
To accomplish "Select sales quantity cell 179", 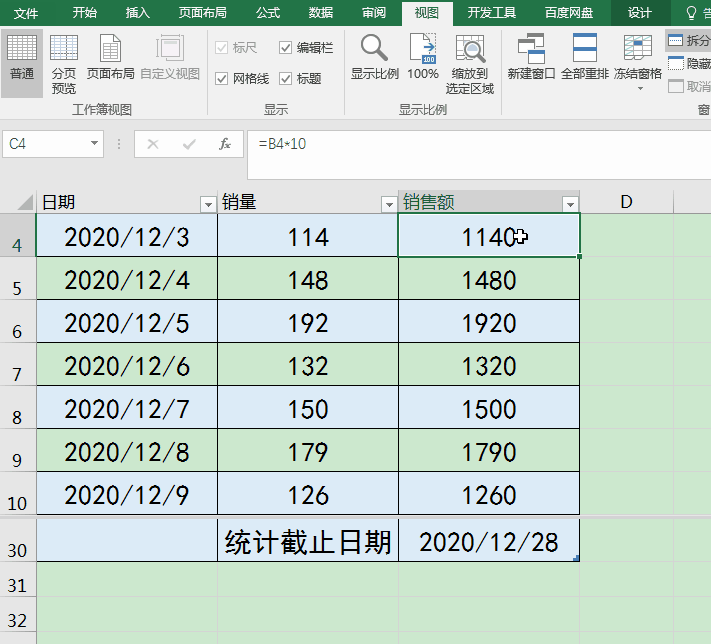I will [x=308, y=451].
